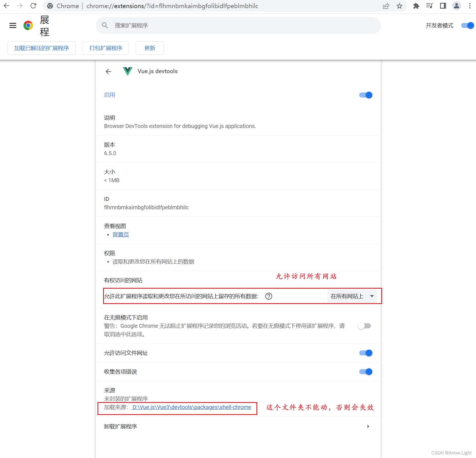476x458 pixels.
Task: Disable the 启用 toggle for Vue.js devtools
Action: 366,95
